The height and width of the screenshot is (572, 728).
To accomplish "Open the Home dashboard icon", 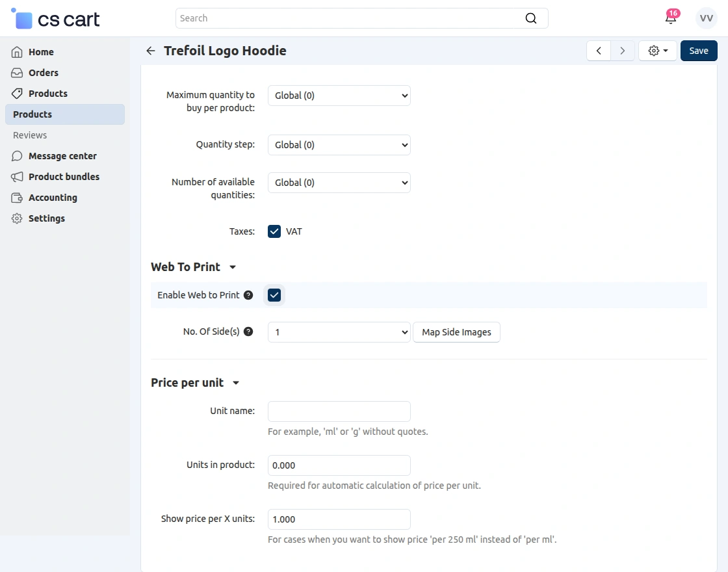I will [x=17, y=52].
